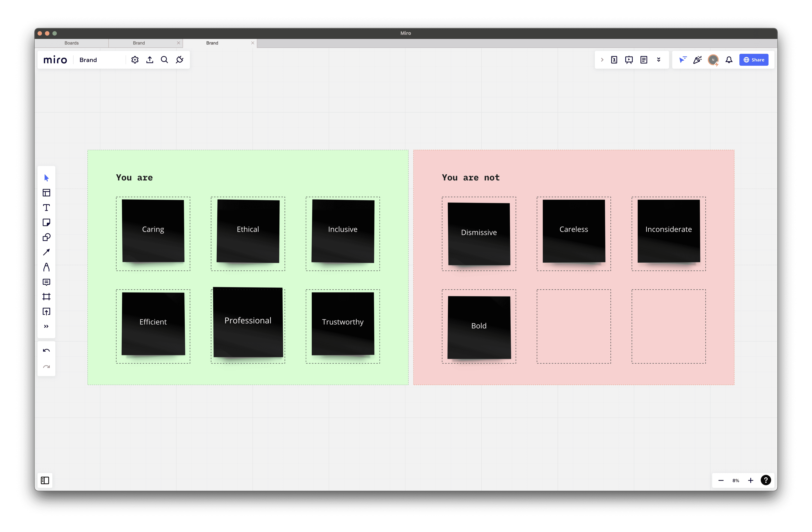Image resolution: width=812 pixels, height=532 pixels.
Task: Open board settings gear
Action: point(135,60)
